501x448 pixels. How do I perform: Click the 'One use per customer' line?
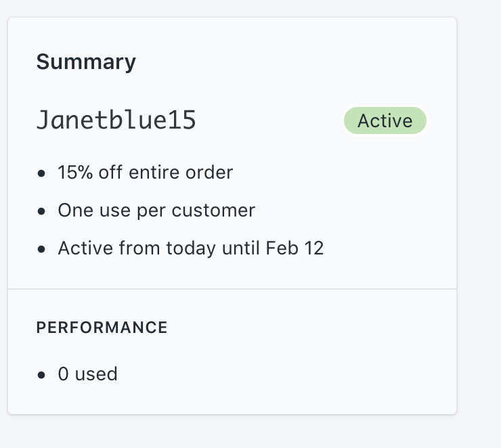point(156,210)
